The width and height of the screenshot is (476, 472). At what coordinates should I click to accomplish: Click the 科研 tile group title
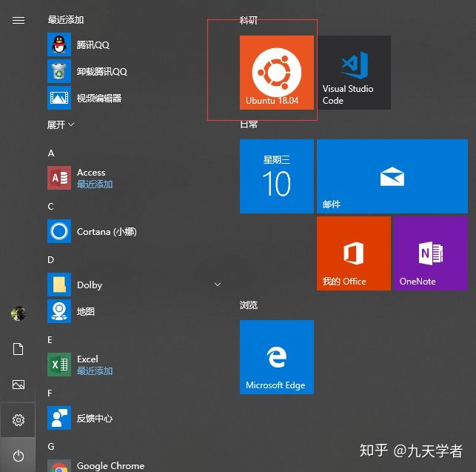[x=248, y=20]
